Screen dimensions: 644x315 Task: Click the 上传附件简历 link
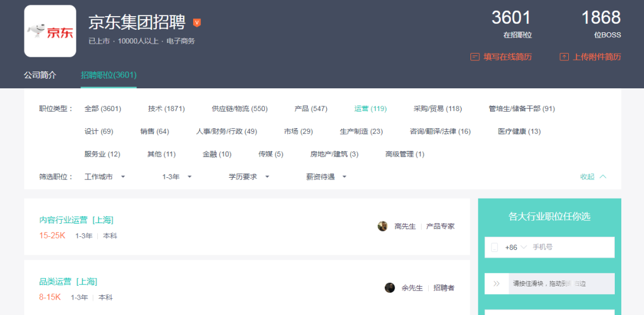(x=596, y=57)
